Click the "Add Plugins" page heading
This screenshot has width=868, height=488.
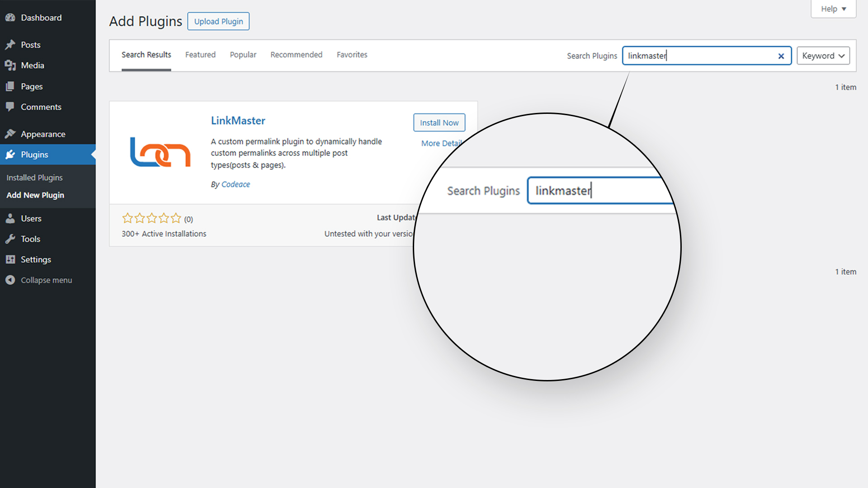(x=146, y=21)
